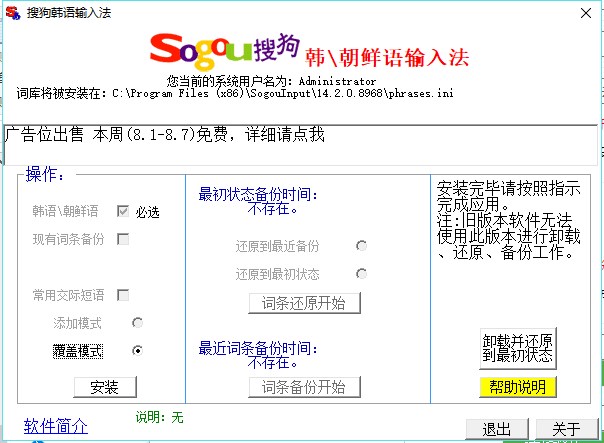
Task: Click the 词条还原开始 button
Action: pyautogui.click(x=304, y=302)
